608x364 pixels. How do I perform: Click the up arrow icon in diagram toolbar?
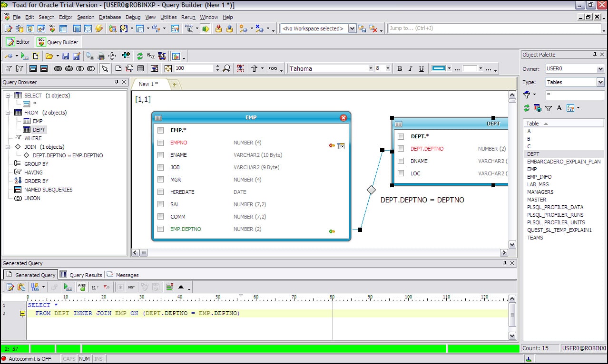(254, 68)
